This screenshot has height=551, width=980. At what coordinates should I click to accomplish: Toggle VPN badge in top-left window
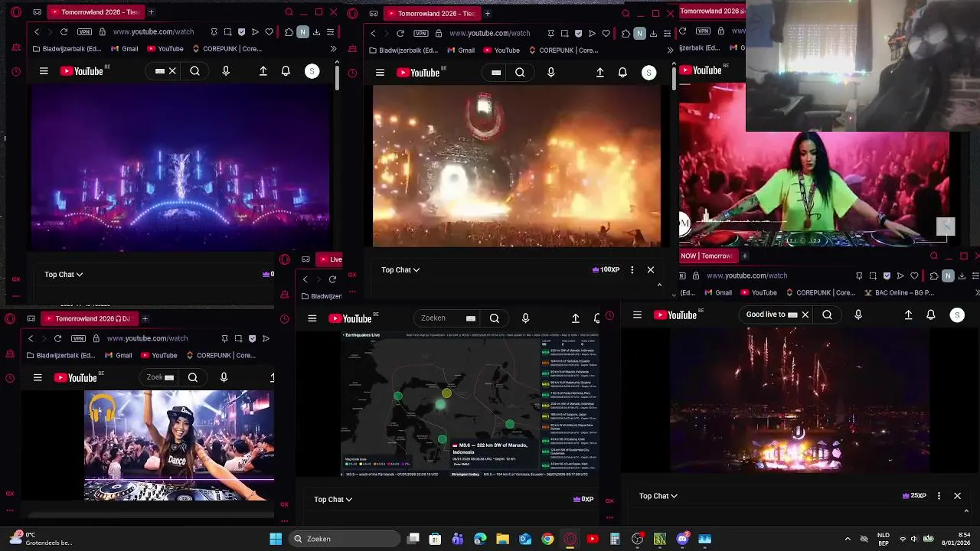[85, 32]
